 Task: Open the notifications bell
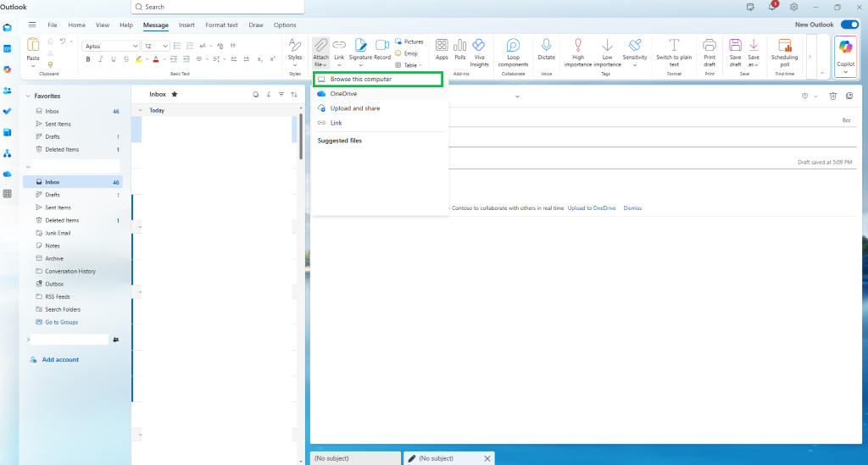point(771,7)
